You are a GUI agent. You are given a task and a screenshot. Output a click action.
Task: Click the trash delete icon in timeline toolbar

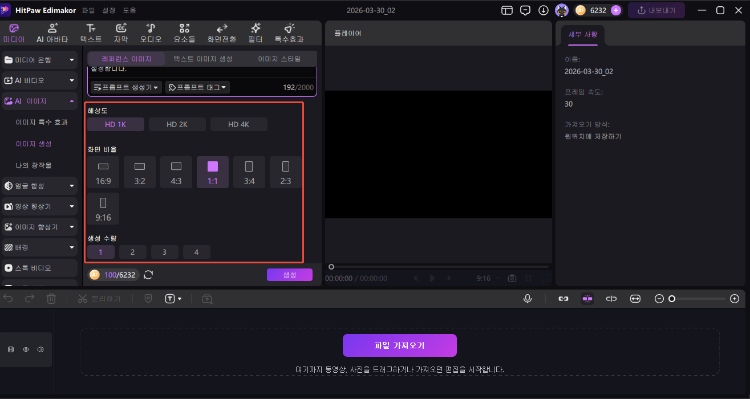(51, 299)
